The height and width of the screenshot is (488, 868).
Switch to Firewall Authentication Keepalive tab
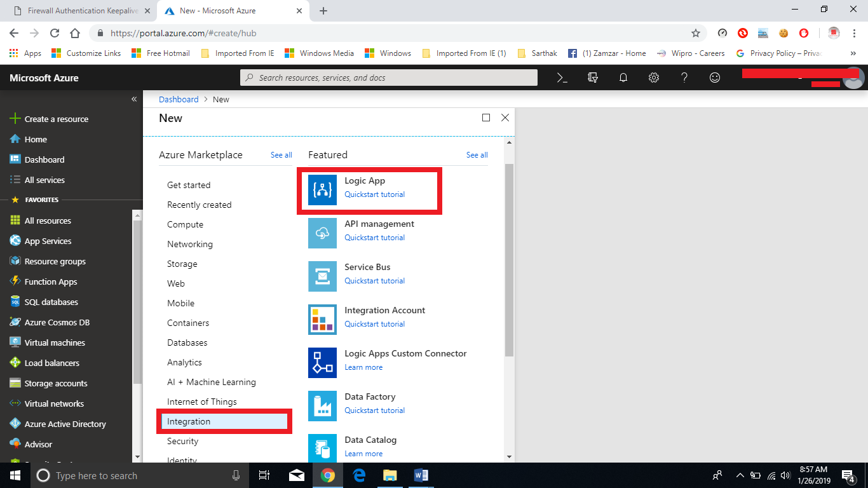pyautogui.click(x=81, y=11)
